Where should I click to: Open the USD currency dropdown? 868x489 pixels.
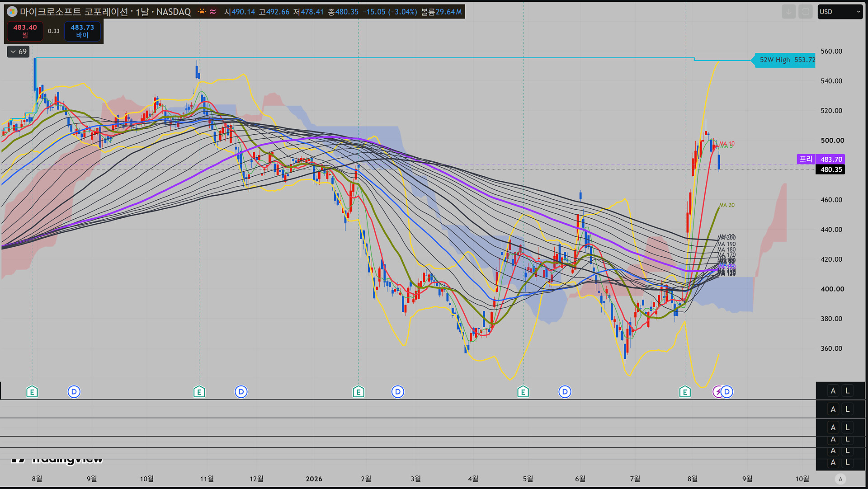(x=840, y=12)
